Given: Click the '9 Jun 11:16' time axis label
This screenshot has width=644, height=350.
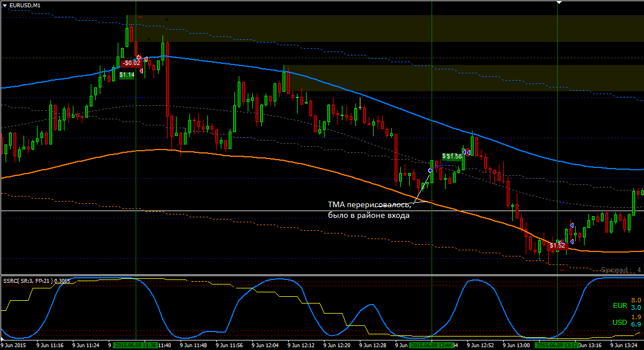Looking at the screenshot, I should pyautogui.click(x=50, y=346).
